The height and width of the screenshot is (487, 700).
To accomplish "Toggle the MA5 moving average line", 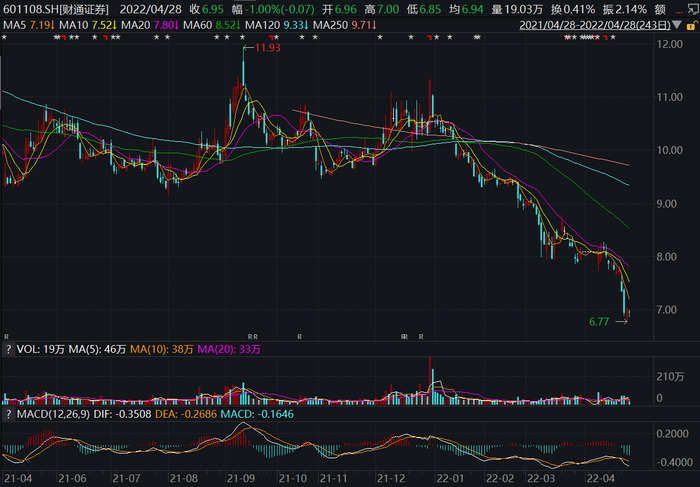I will click(x=24, y=23).
